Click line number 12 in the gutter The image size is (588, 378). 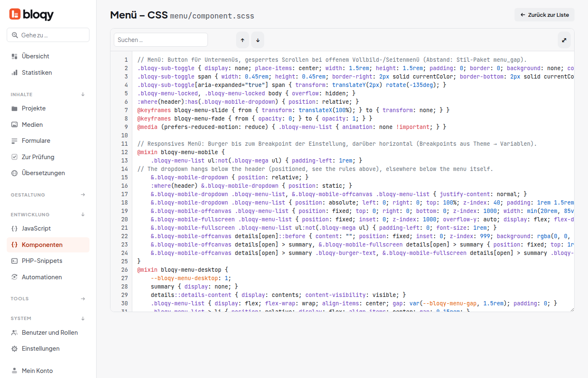point(124,152)
